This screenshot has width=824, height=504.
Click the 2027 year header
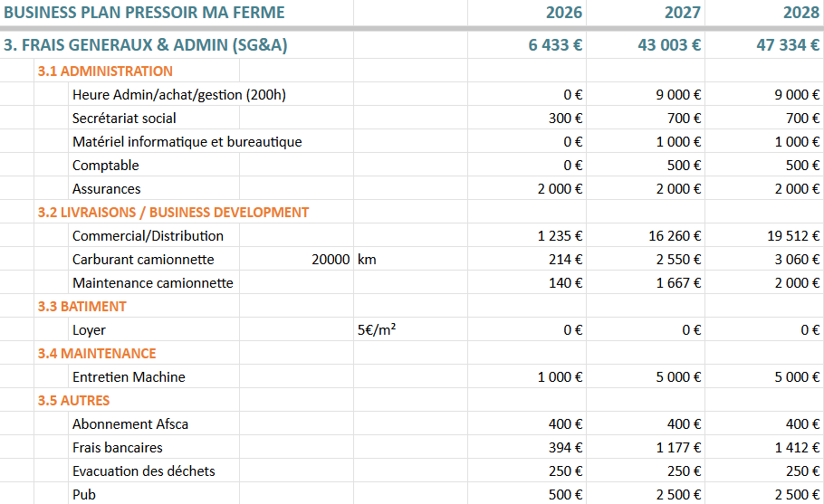682,13
